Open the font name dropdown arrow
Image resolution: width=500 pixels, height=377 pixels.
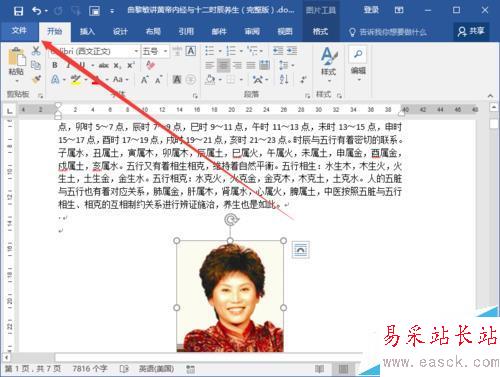(136, 51)
